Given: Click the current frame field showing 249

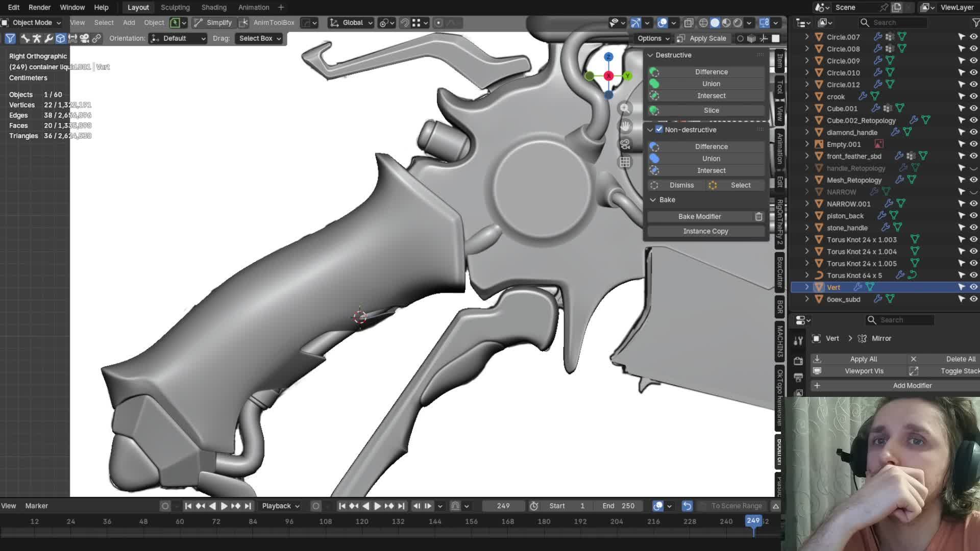Looking at the screenshot, I should (503, 506).
